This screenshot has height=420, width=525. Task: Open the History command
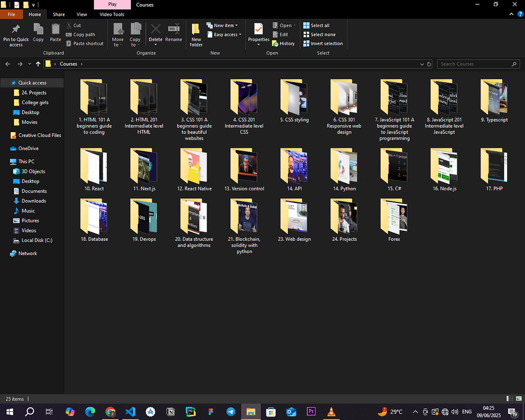pos(283,44)
